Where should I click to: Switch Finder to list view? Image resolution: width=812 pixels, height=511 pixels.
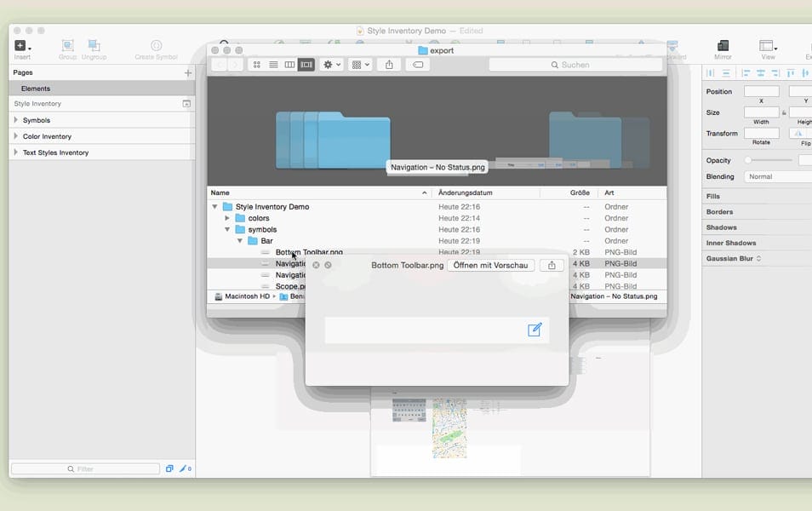click(x=273, y=65)
